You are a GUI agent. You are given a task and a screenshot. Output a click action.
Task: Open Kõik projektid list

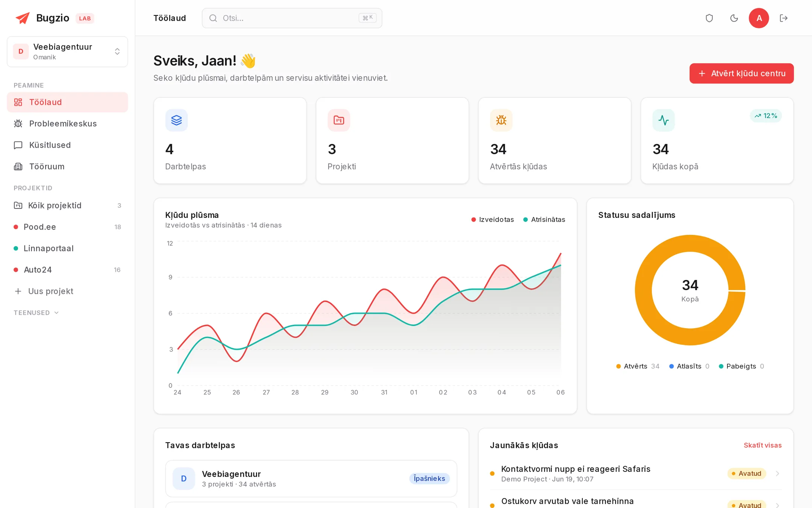[67, 205]
